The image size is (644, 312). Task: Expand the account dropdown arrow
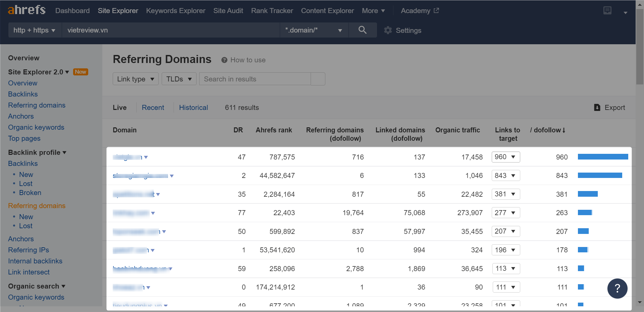point(625,12)
